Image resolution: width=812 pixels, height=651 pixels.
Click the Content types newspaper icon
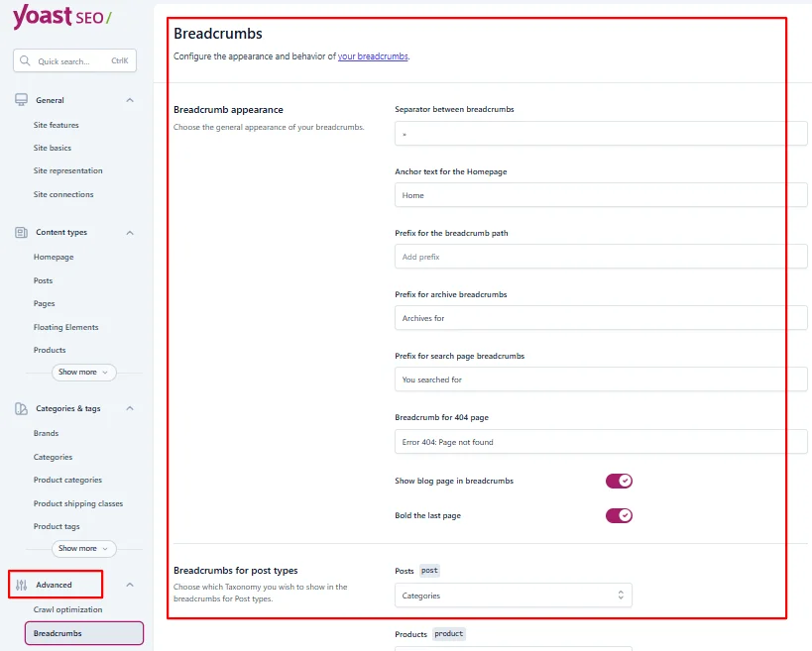21,232
